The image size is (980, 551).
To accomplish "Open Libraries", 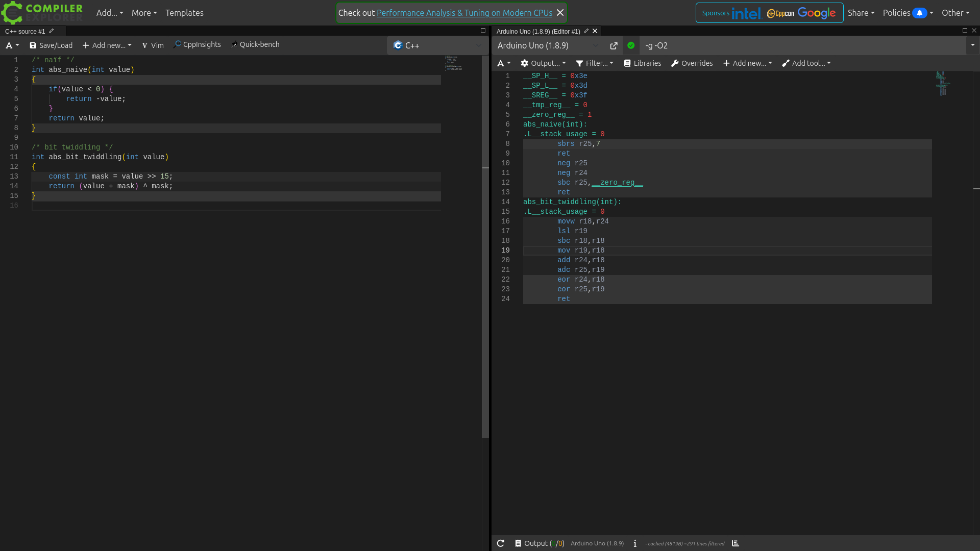I will pyautogui.click(x=643, y=63).
